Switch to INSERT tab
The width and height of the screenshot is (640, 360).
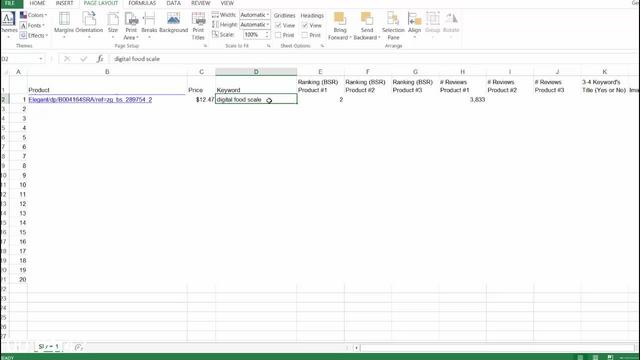pos(64,3)
